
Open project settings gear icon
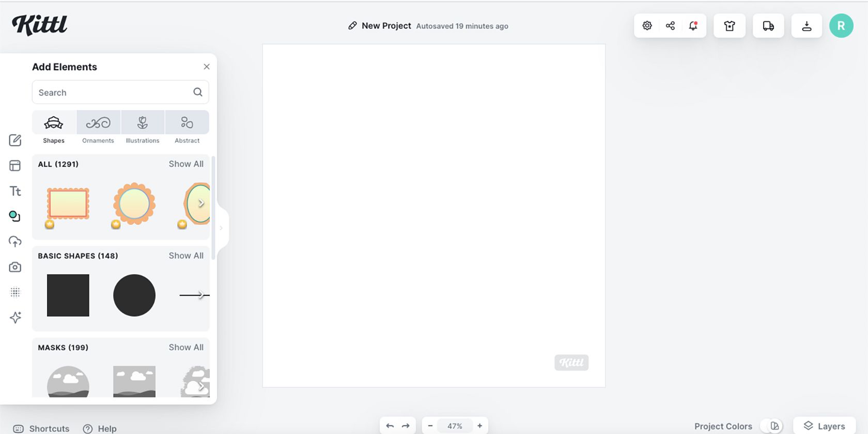pyautogui.click(x=647, y=25)
